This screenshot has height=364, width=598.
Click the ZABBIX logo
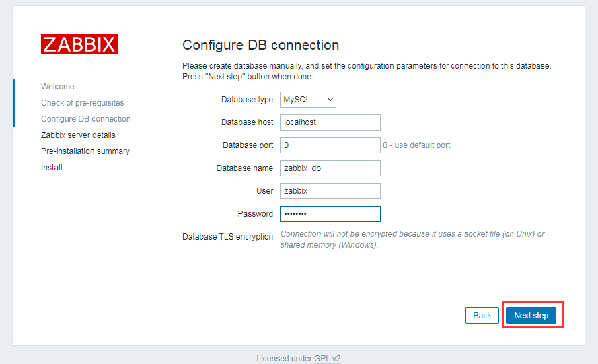pyautogui.click(x=79, y=44)
